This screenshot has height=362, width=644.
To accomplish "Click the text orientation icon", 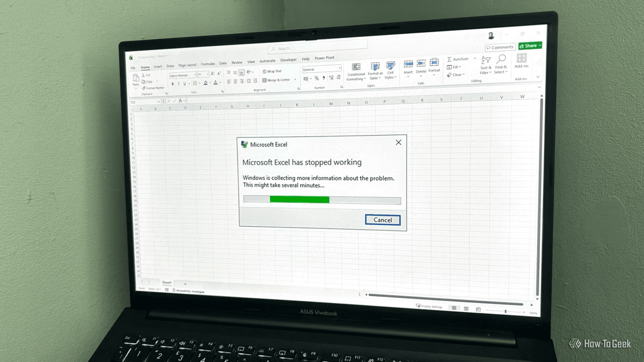I will (249, 72).
